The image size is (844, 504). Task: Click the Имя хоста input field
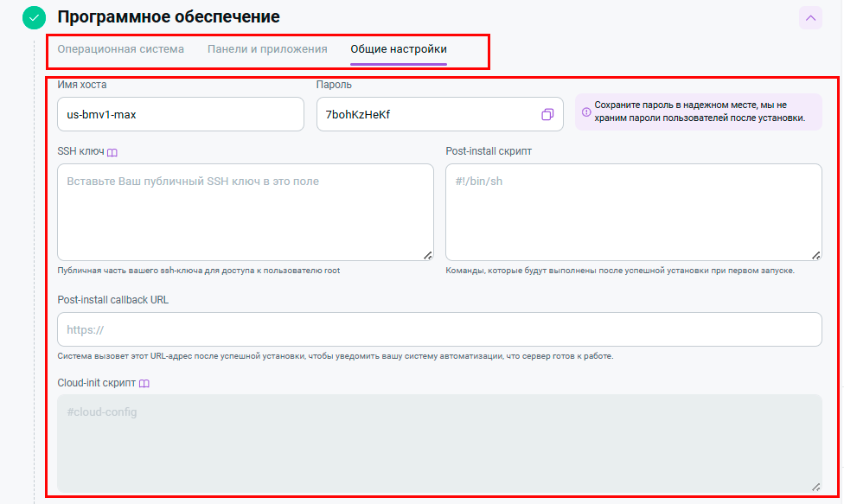(x=180, y=114)
